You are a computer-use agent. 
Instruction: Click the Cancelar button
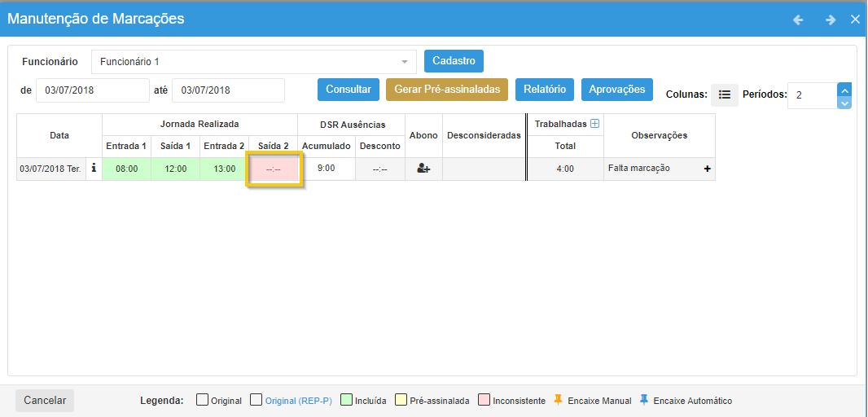point(45,401)
